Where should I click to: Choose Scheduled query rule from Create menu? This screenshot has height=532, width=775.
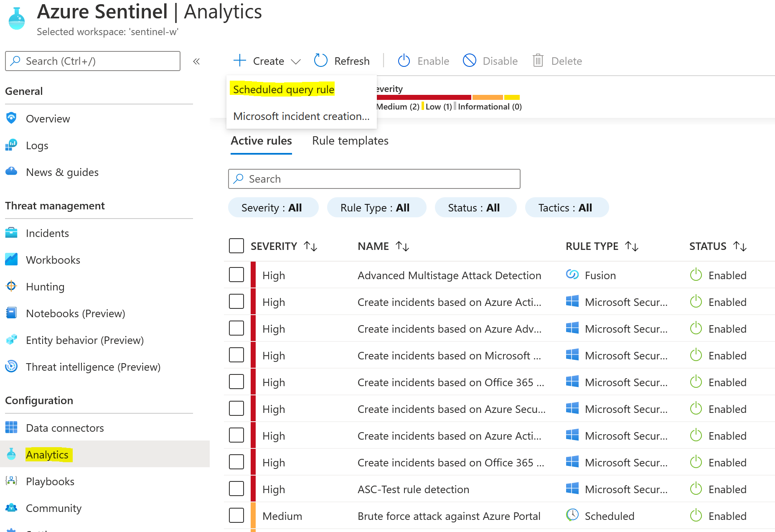pos(284,89)
